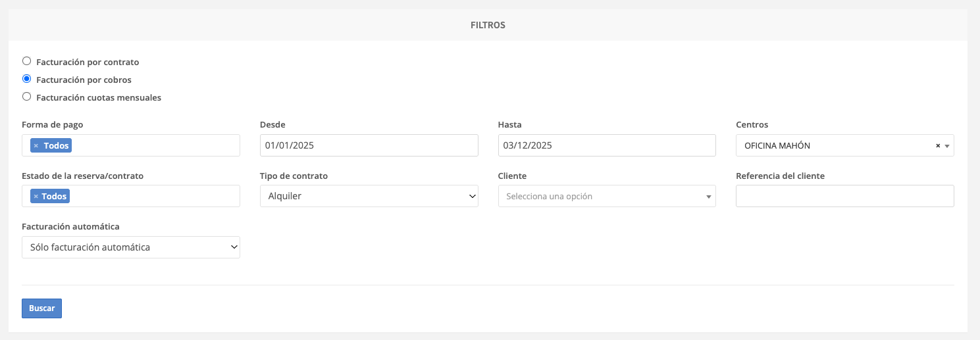
Task: Click the Facturación cuotas mensuales label
Action: click(99, 98)
